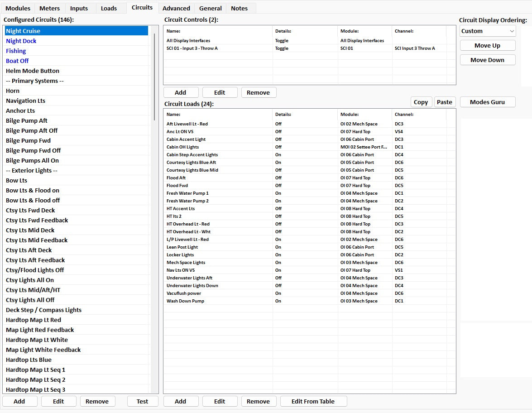This screenshot has width=532, height=413.
Task: Open the Circuit Display Ordering dropdown
Action: [x=488, y=31]
